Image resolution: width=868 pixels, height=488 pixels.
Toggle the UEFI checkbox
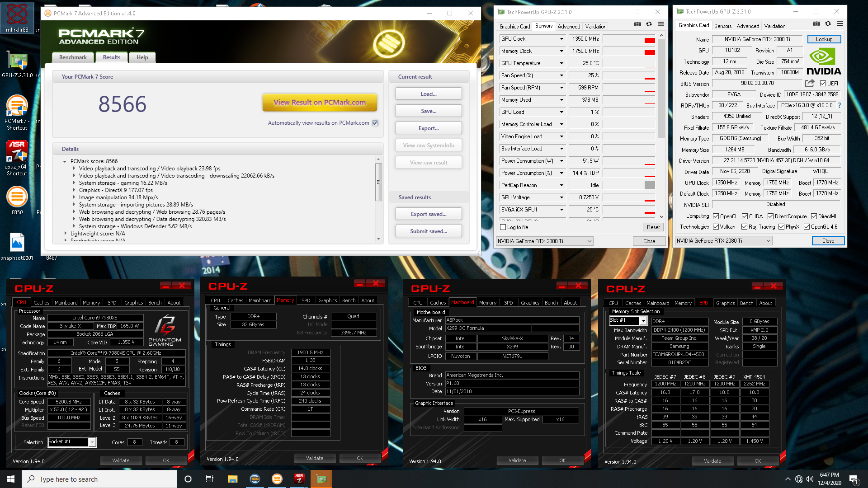pos(823,84)
